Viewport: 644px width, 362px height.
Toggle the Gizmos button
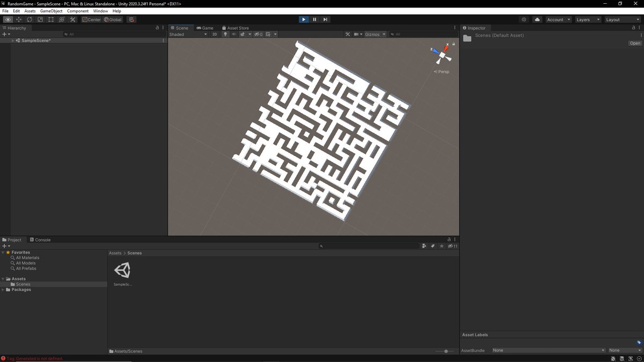tap(372, 34)
